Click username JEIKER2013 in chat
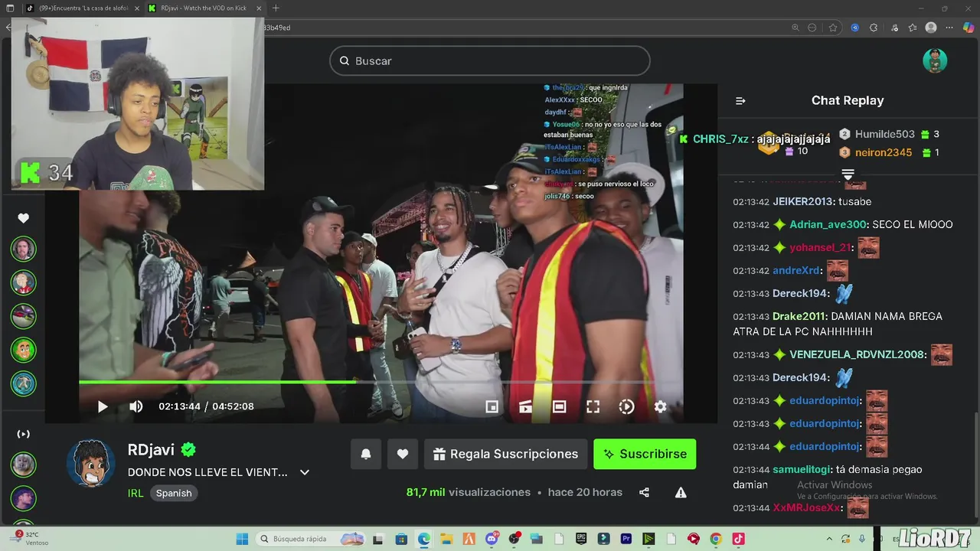Viewport: 980px width, 551px height. (802, 201)
